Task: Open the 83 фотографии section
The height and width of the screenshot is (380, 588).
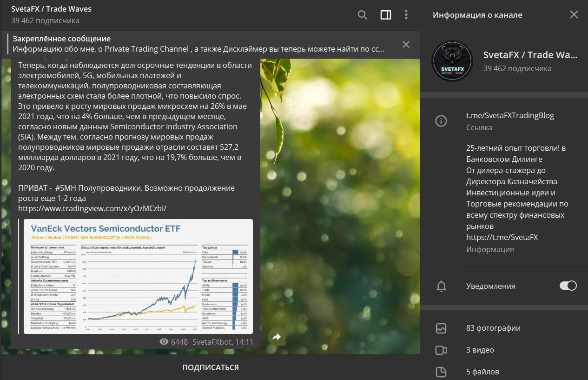Action: (x=504, y=328)
